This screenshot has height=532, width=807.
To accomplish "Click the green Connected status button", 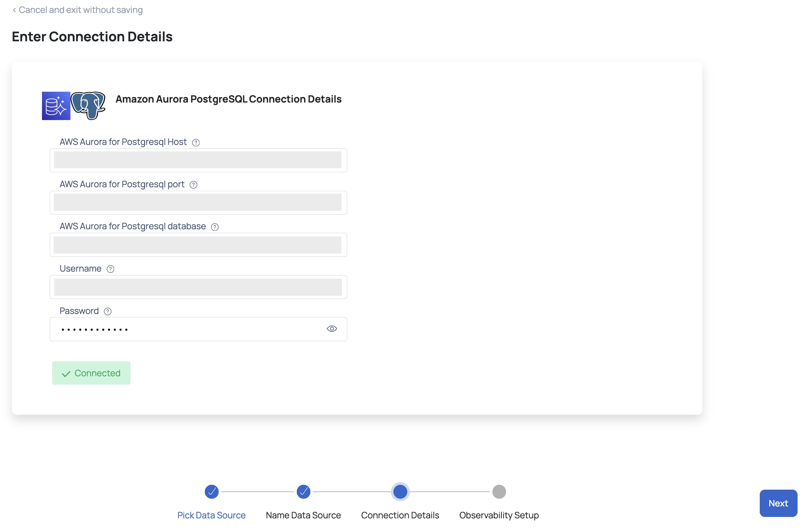I will (91, 373).
